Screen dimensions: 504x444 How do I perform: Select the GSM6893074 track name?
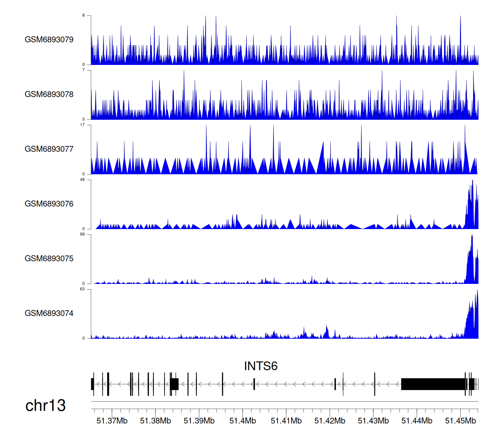coord(49,313)
